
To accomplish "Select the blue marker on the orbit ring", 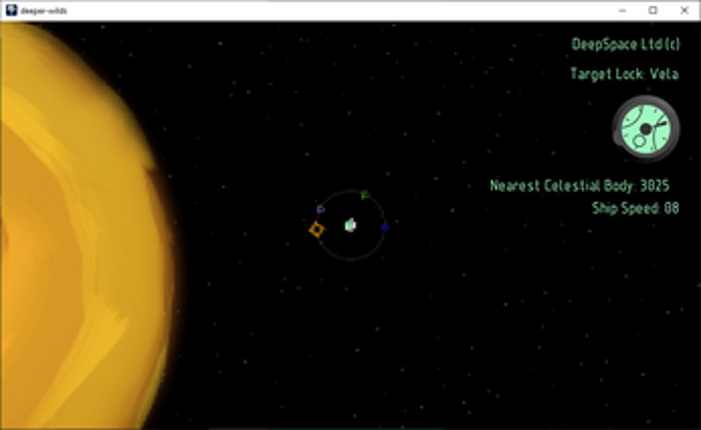I will [385, 227].
